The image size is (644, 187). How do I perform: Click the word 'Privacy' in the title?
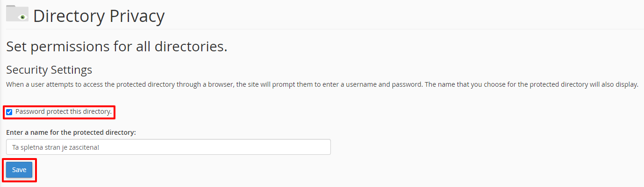pos(137,16)
